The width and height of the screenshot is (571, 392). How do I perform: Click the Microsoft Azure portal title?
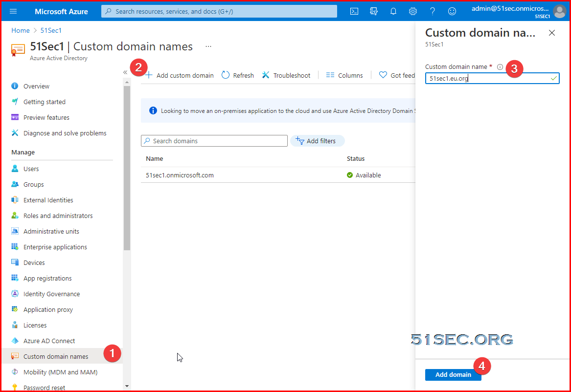click(61, 11)
